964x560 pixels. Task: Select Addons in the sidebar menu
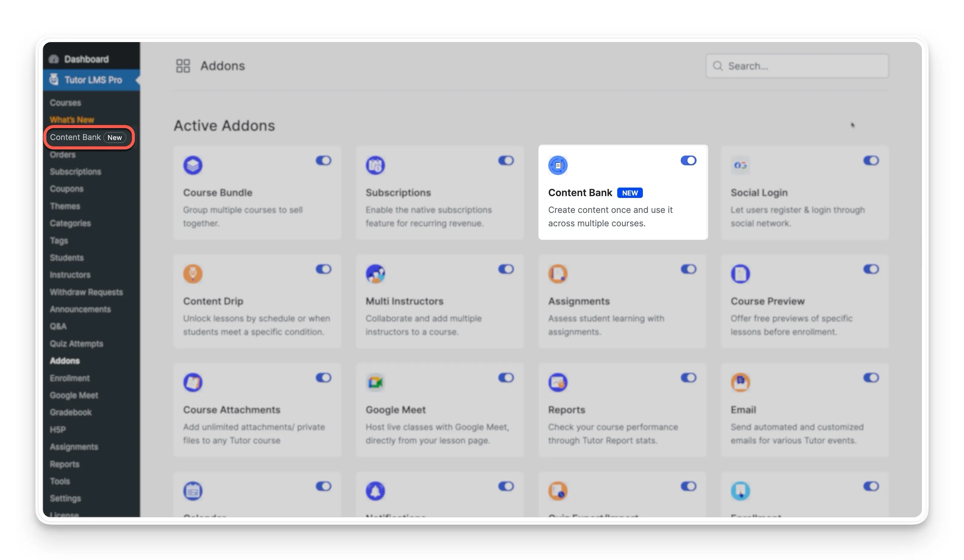click(x=65, y=361)
